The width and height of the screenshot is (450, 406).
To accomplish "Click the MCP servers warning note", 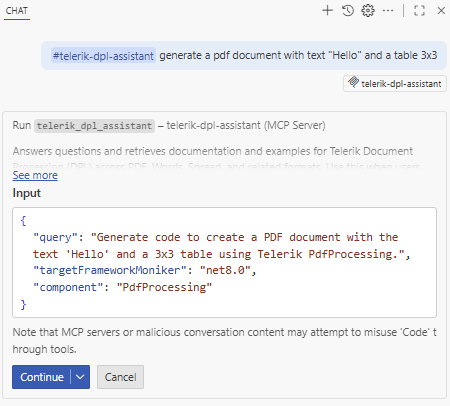I will (224, 341).
